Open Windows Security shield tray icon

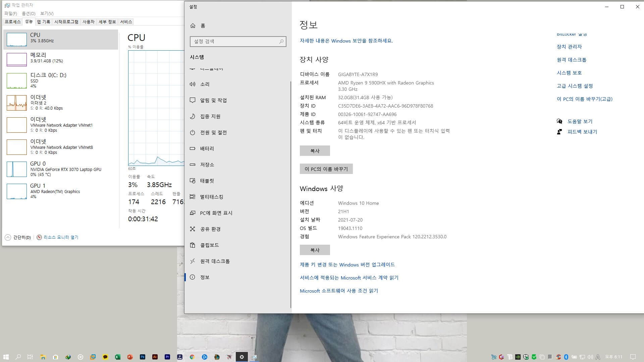[x=526, y=357]
